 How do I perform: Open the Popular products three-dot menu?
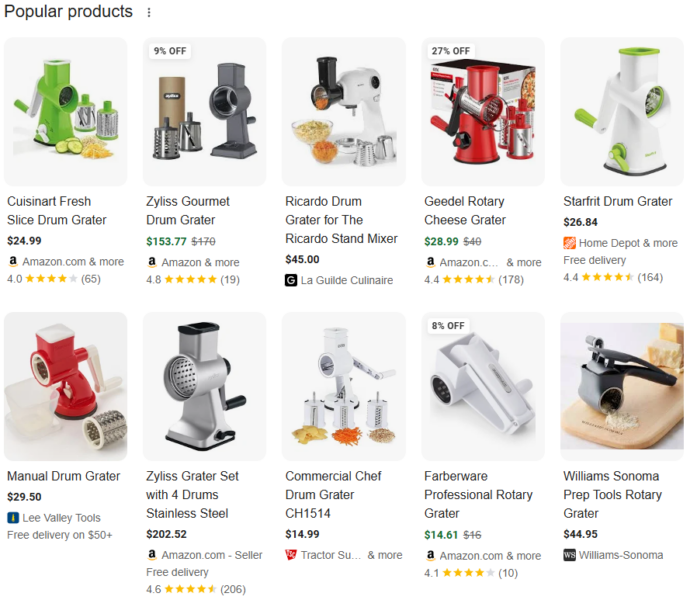pos(149,12)
